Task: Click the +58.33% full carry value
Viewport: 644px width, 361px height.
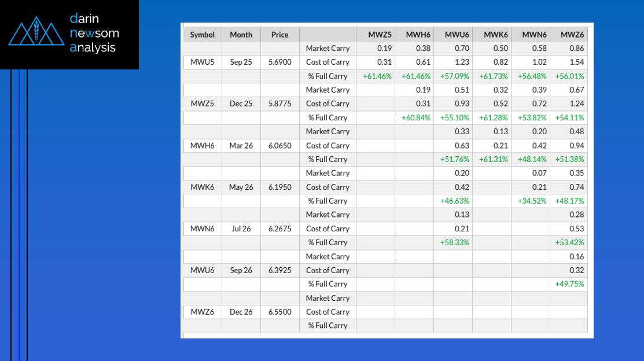Action: point(454,242)
